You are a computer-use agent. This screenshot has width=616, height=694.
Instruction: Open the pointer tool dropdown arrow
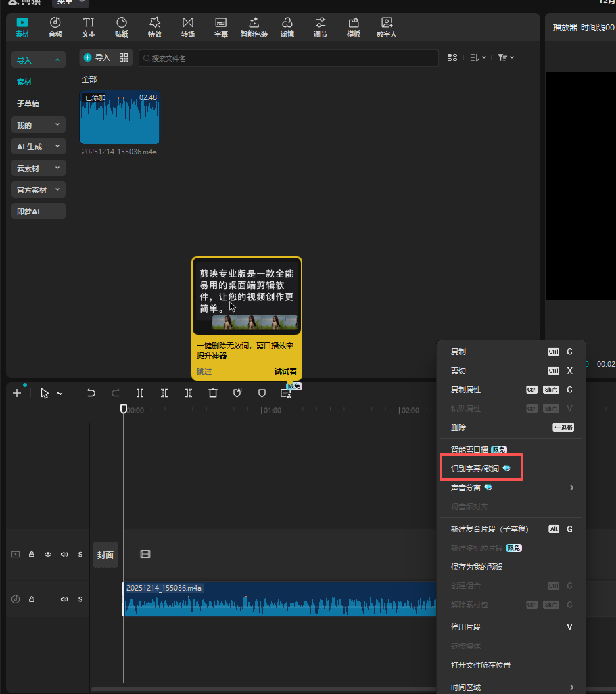pos(60,394)
